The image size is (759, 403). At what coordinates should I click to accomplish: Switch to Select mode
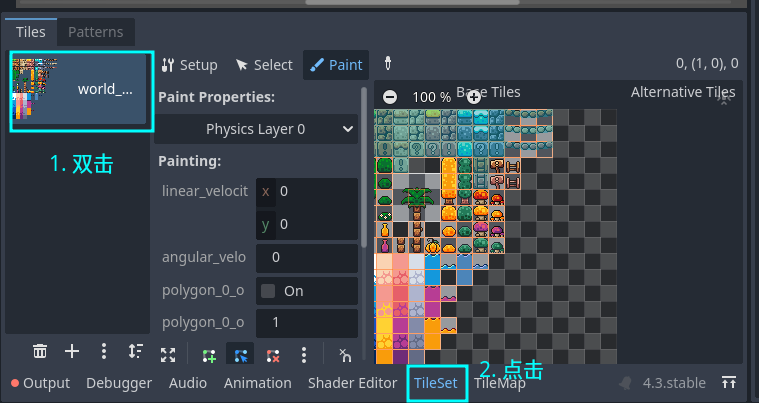click(x=264, y=65)
